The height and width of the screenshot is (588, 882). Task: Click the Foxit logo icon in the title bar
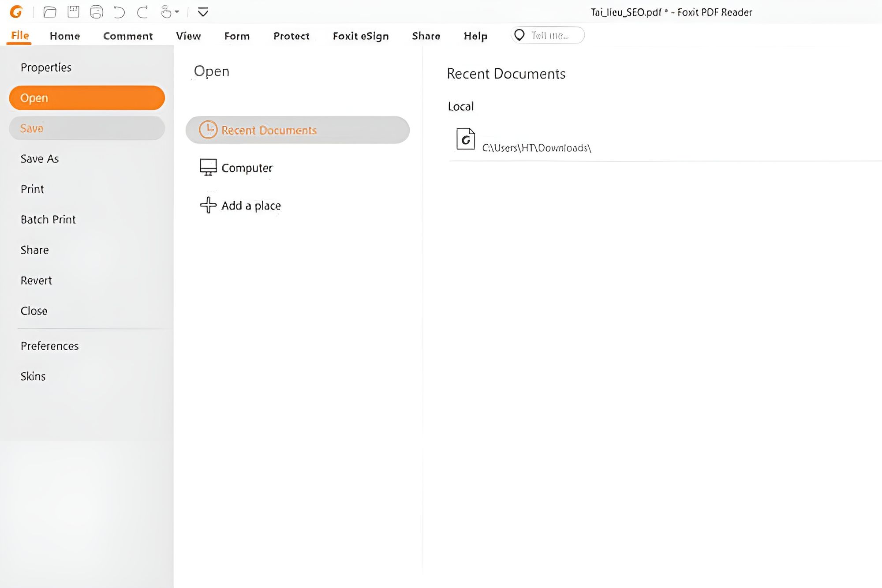pyautogui.click(x=16, y=12)
